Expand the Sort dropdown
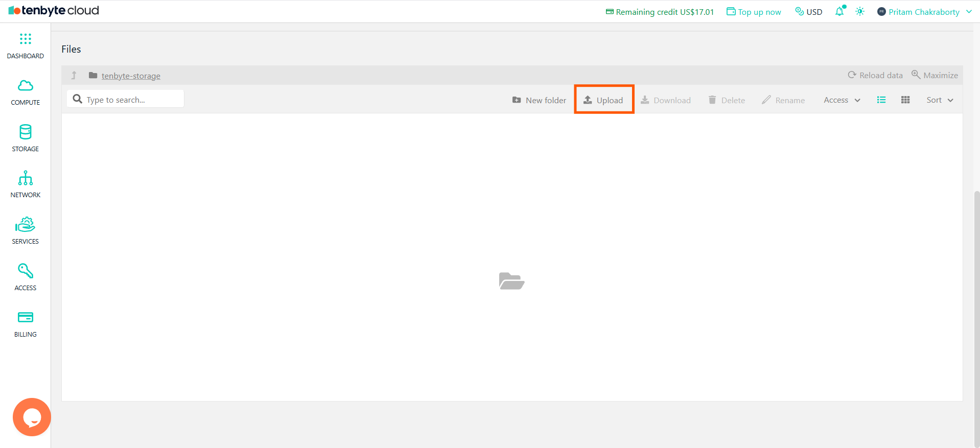The image size is (980, 448). tap(940, 100)
